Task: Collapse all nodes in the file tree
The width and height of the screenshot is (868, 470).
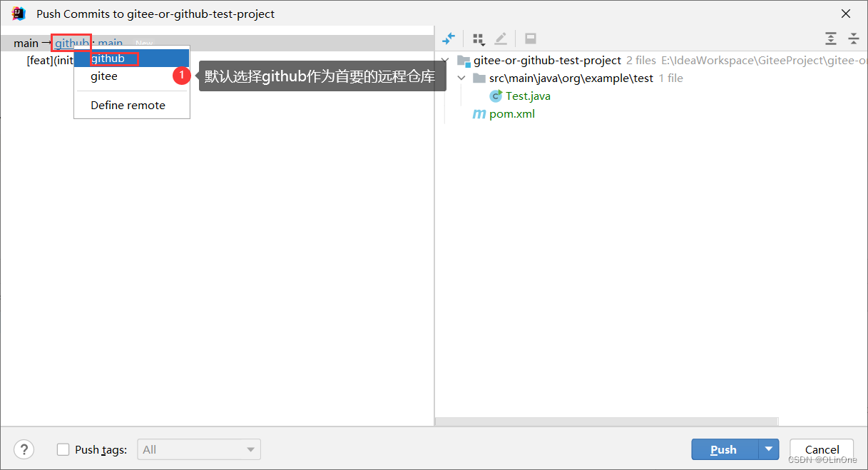Action: click(x=853, y=39)
